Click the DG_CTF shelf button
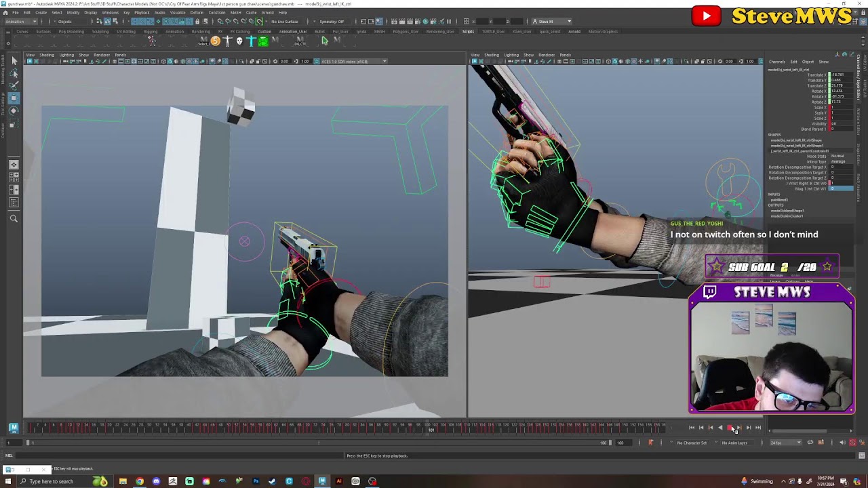The image size is (868, 488). pos(300,41)
